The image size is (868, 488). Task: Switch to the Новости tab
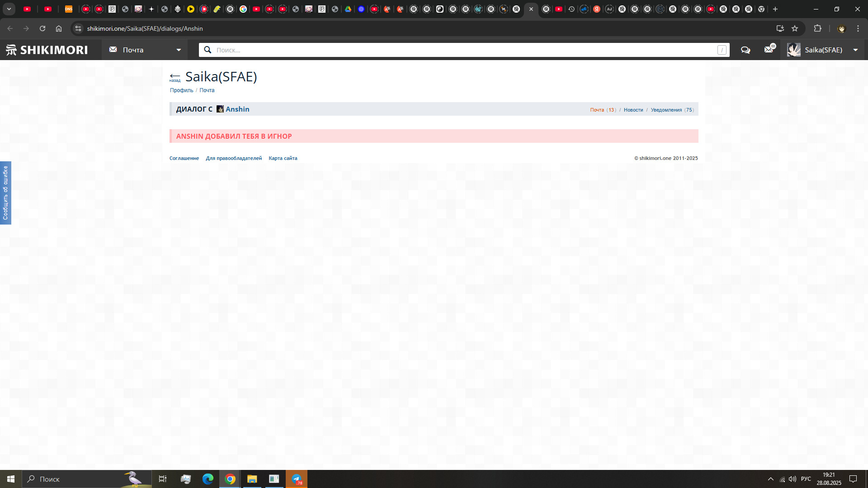633,110
